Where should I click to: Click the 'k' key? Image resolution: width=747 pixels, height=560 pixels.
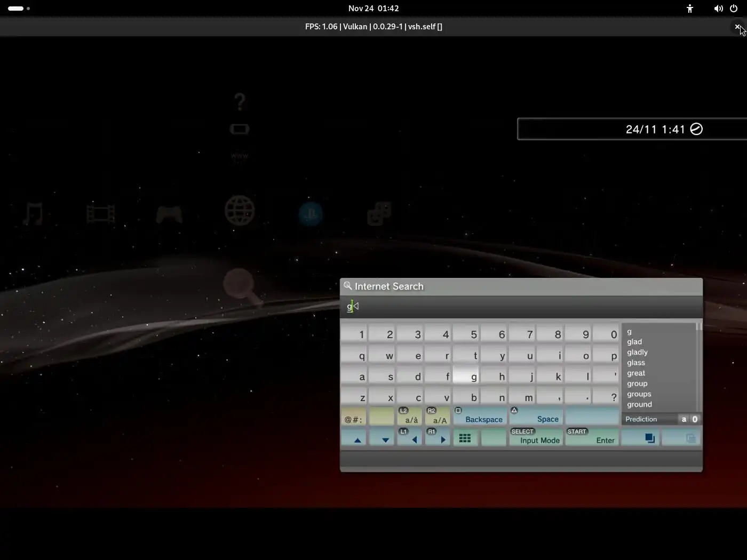coord(550,375)
